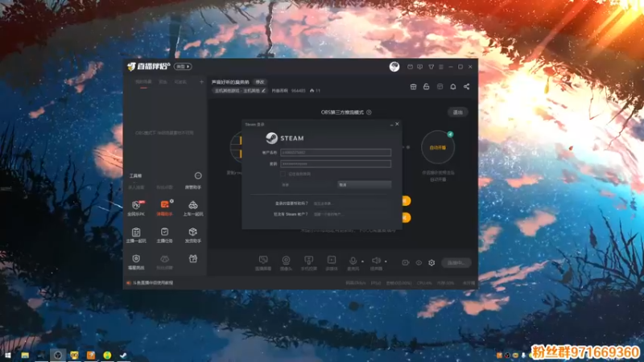Click the green round taskbar icon

(107, 356)
